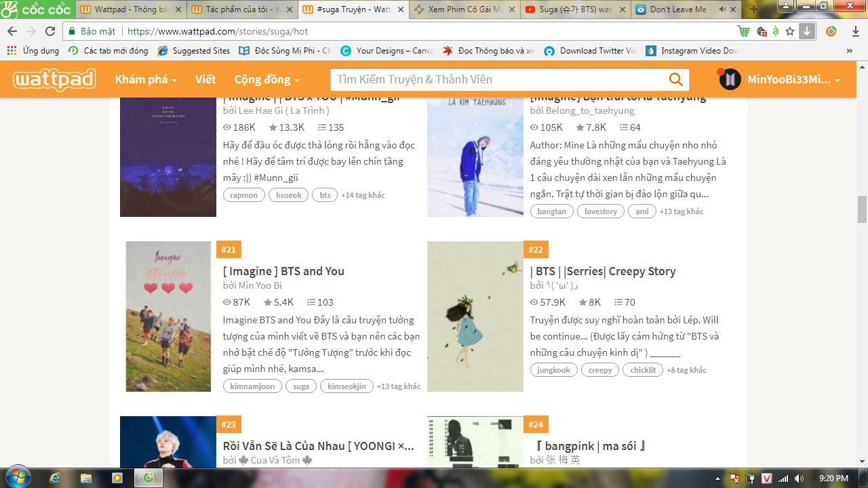The width and height of the screenshot is (868, 488).
Task: Open Your Designs – Canva bookmark
Action: click(x=387, y=51)
